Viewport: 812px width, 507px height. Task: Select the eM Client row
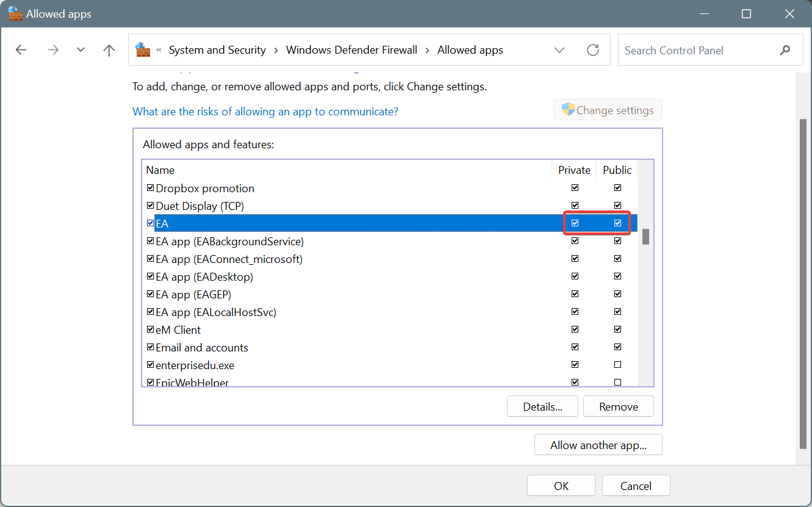coord(390,329)
